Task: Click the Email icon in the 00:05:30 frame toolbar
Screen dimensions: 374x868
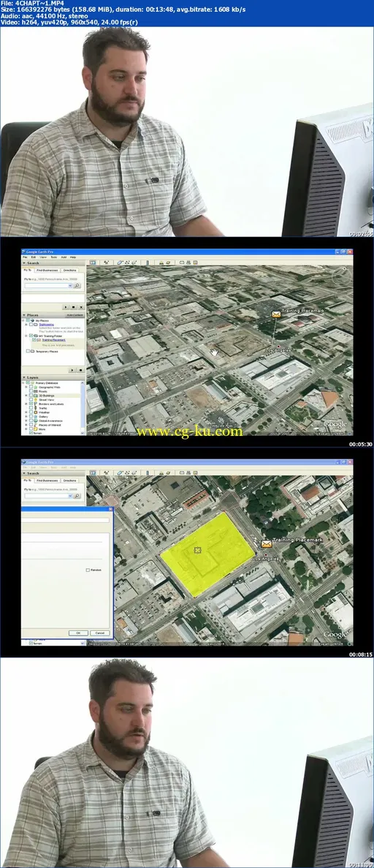Action: 181,263
